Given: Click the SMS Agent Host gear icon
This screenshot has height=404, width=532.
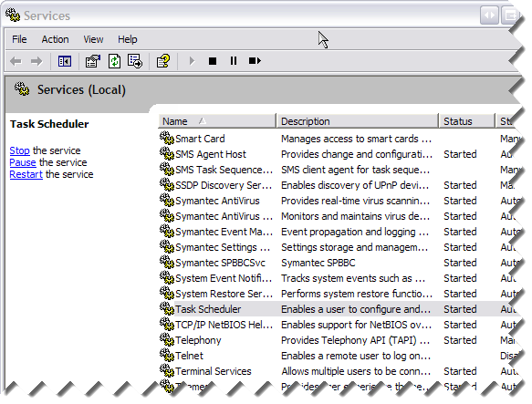Looking at the screenshot, I should tap(167, 153).
